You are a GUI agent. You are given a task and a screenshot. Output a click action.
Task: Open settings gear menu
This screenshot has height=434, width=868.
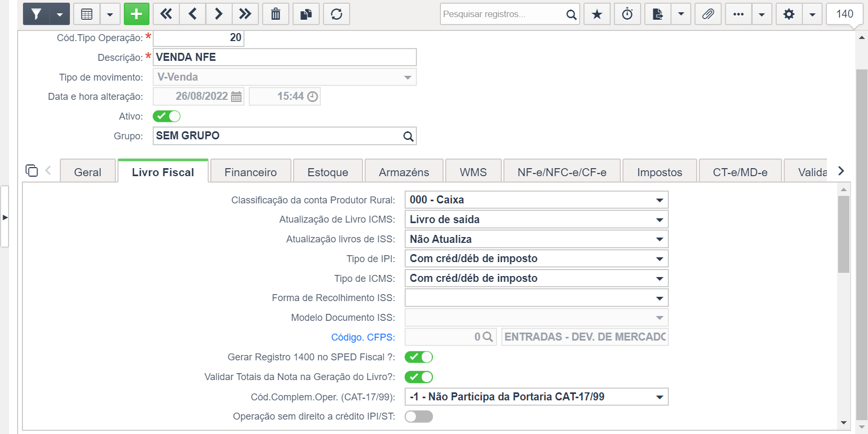click(x=789, y=14)
